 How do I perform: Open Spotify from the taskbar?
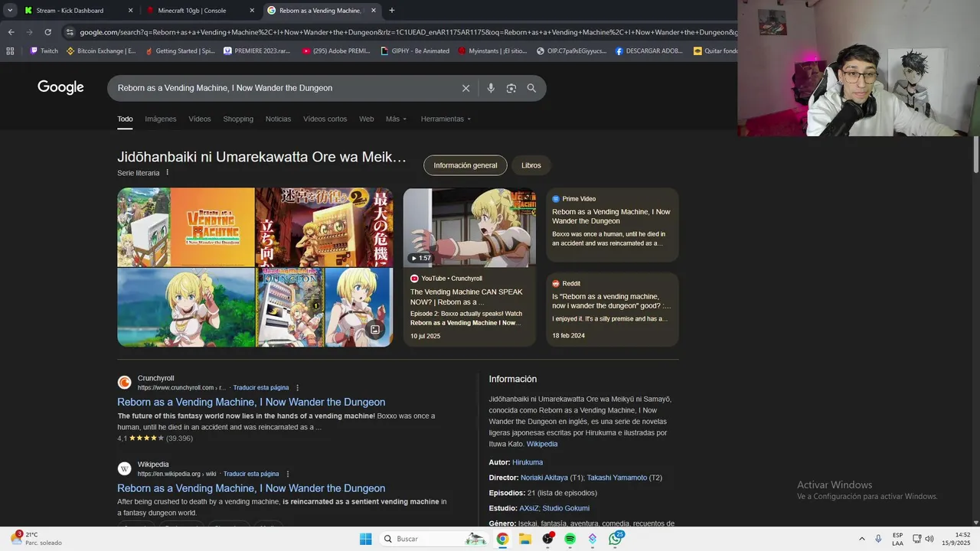(570, 539)
